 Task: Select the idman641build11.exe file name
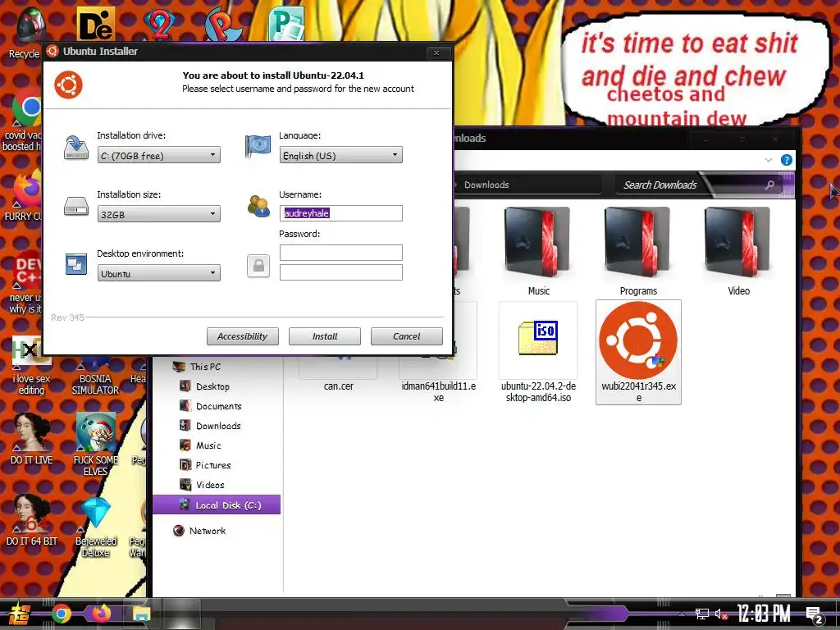pyautogui.click(x=438, y=391)
